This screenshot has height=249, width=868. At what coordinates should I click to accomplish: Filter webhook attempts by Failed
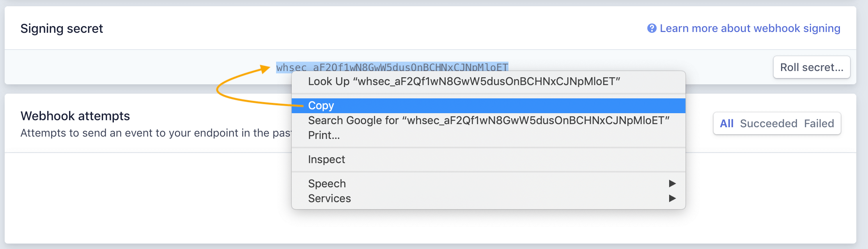tap(819, 124)
